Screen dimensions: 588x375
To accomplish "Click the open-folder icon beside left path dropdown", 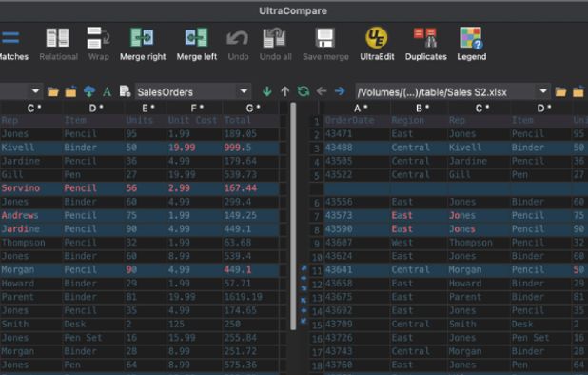I will tap(53, 91).
